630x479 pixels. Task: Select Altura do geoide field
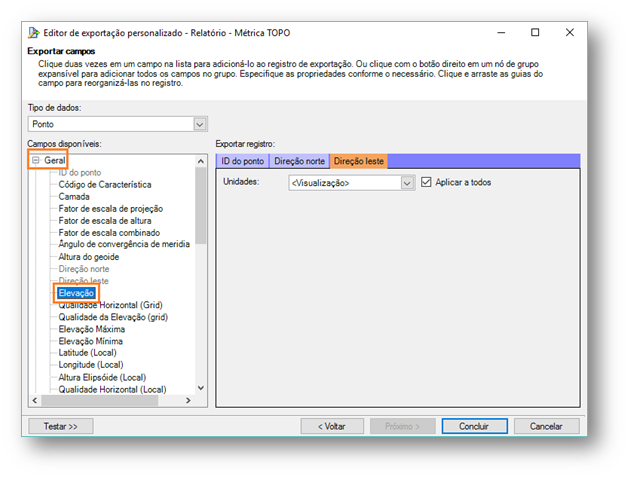[90, 257]
